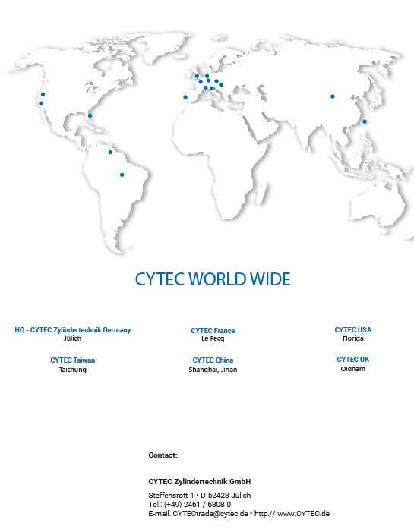
Task: Click the Taiwan dot on the map
Action: (365, 121)
